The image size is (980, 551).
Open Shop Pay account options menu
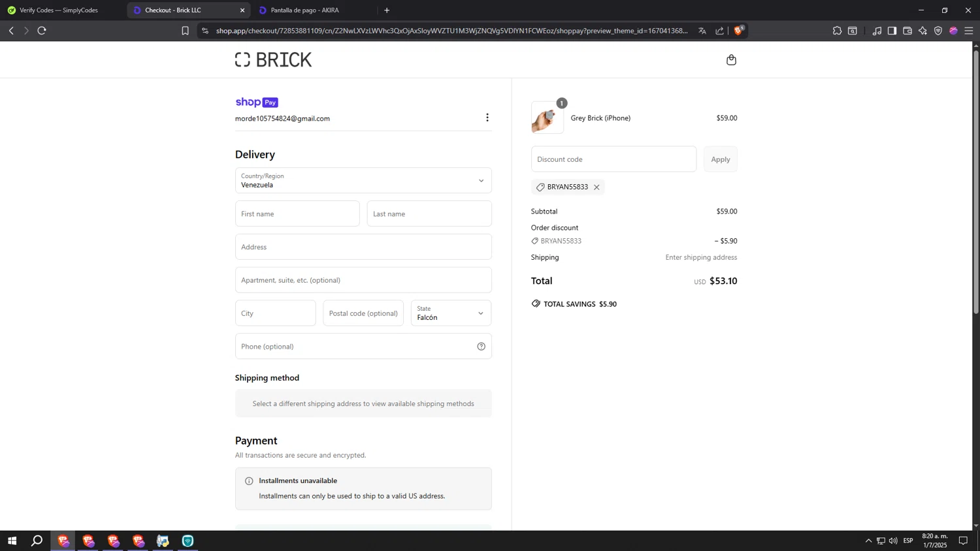(x=487, y=118)
